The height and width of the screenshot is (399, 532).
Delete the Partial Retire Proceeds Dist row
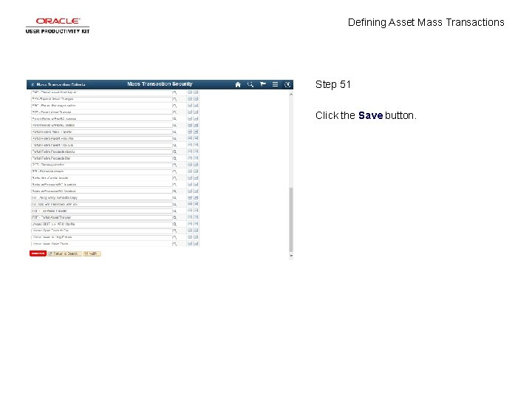(196, 158)
